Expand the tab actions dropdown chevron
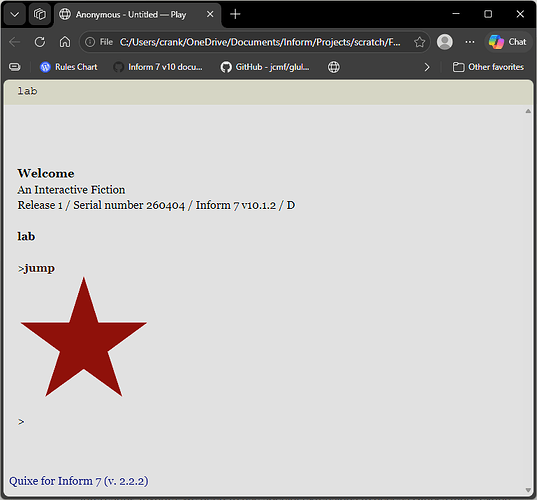Screen dimensions: 537x500 (15, 14)
